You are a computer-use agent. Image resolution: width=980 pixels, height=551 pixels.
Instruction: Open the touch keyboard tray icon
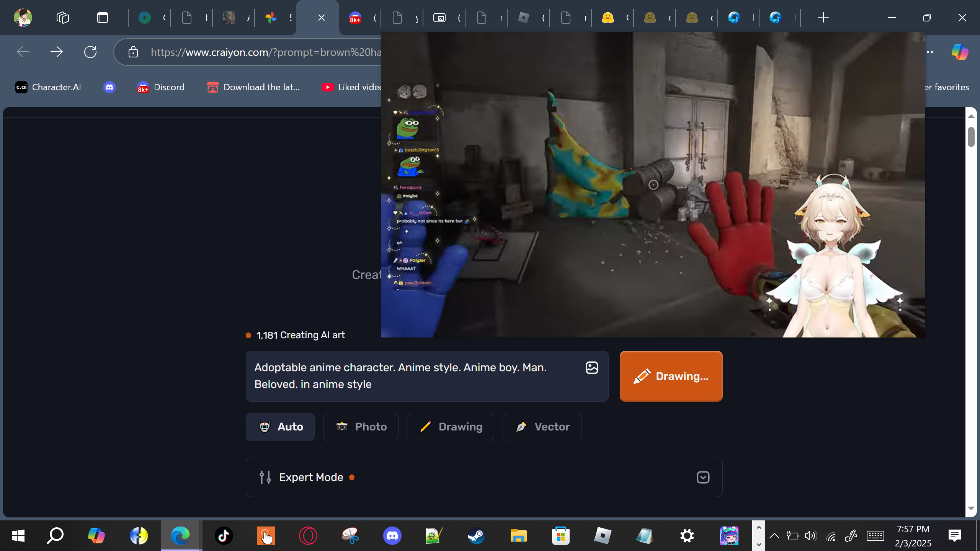[875, 536]
